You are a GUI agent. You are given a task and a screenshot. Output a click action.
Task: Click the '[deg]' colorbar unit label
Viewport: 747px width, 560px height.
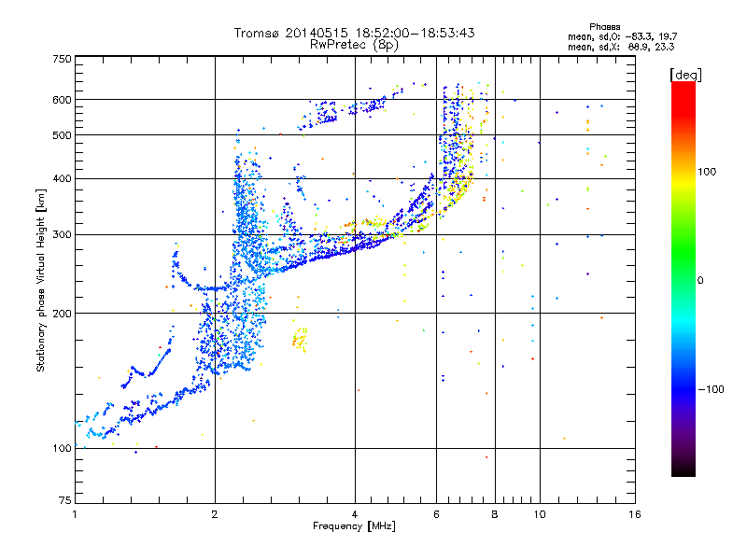point(685,75)
